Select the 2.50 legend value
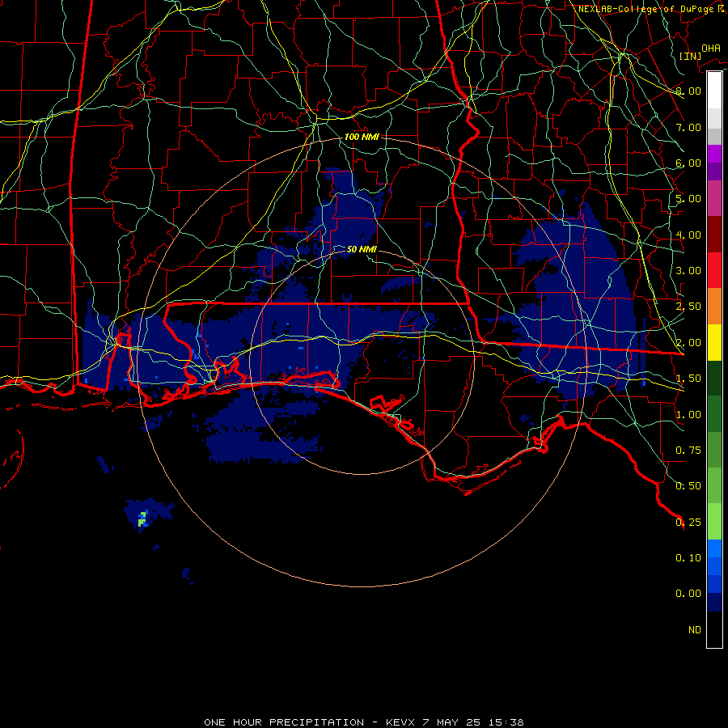The image size is (728, 728). pos(688,307)
